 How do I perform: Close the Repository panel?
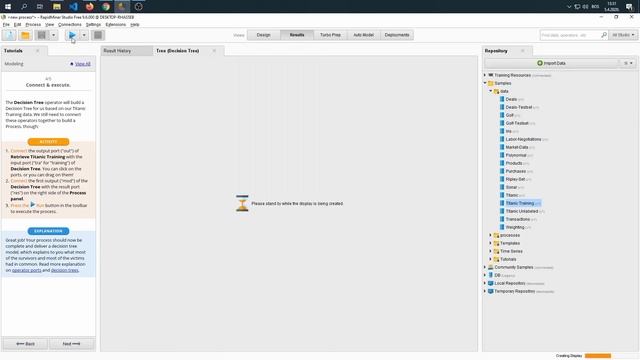(x=522, y=51)
